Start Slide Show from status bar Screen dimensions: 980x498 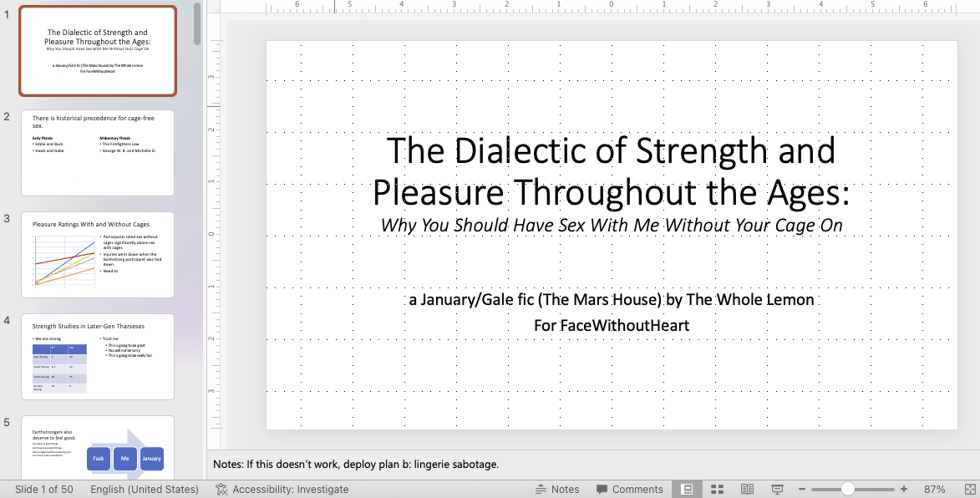(777, 490)
